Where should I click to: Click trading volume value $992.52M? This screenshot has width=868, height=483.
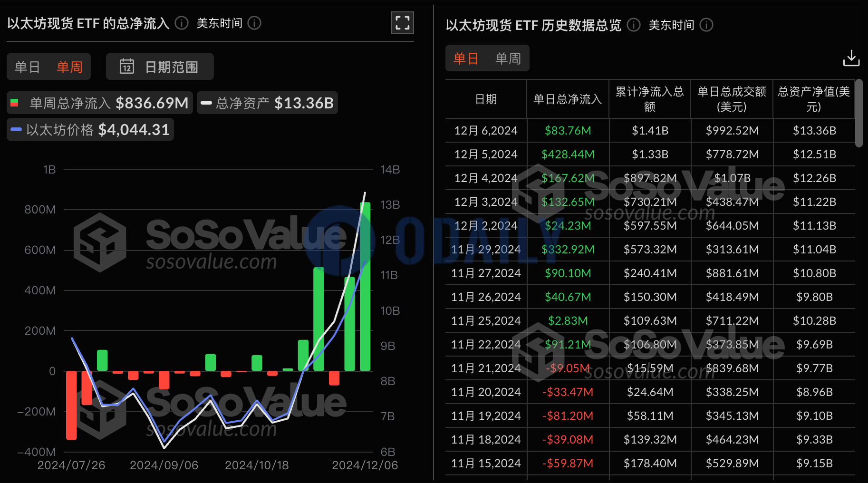point(732,130)
